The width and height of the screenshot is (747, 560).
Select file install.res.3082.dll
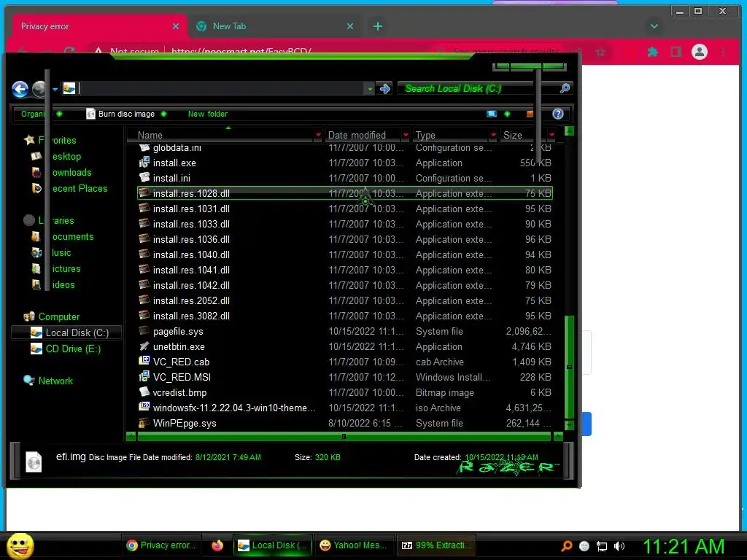pos(344,316)
